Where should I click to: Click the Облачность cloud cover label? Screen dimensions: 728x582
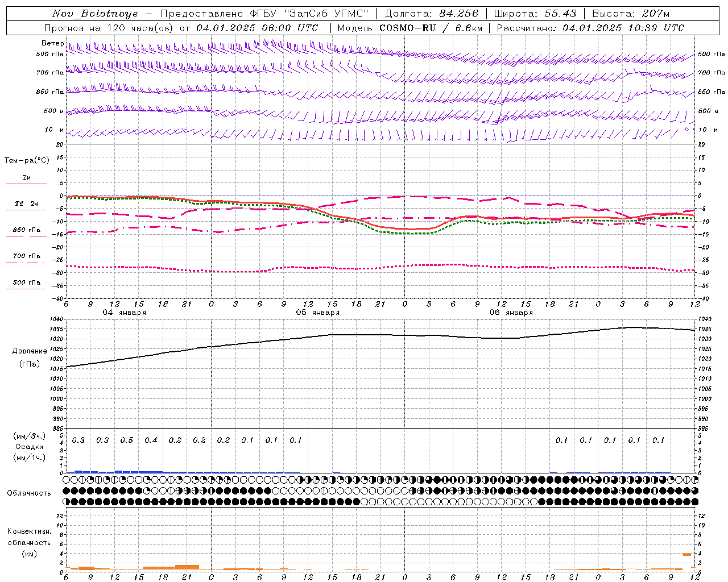pyautogui.click(x=29, y=493)
